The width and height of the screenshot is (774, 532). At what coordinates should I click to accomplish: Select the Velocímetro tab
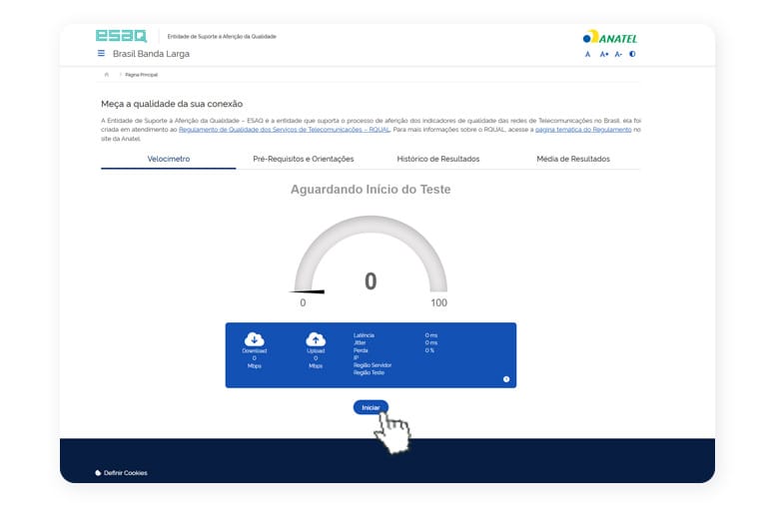point(169,159)
